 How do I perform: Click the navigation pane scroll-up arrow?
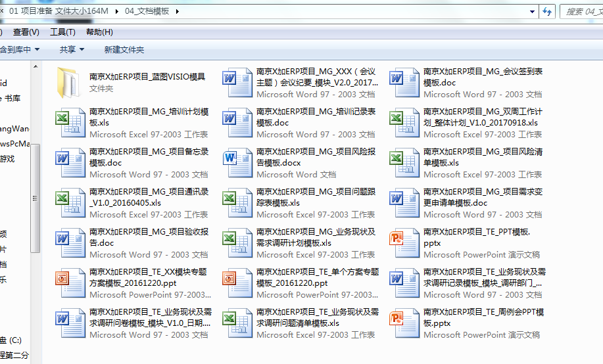point(36,66)
